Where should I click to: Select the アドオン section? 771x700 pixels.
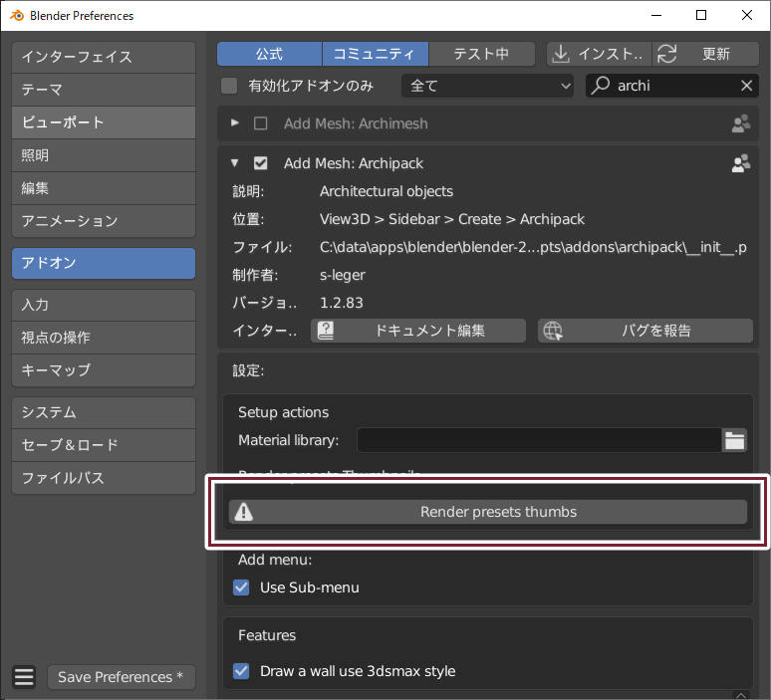pos(104,263)
